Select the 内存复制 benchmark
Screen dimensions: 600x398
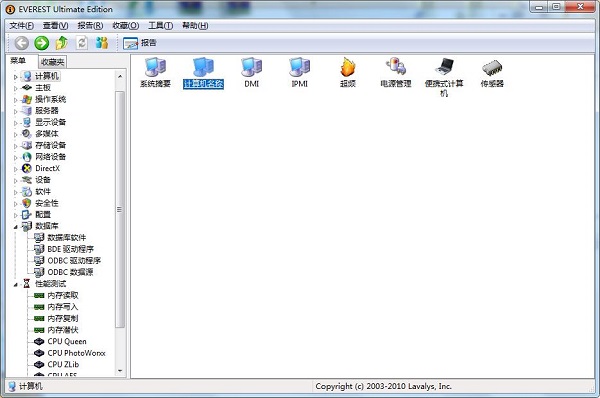coord(63,318)
